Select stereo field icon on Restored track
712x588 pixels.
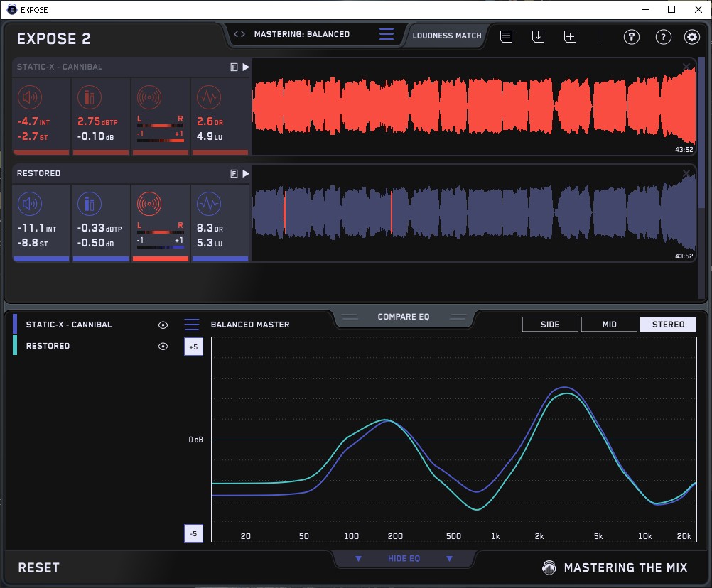click(x=149, y=204)
